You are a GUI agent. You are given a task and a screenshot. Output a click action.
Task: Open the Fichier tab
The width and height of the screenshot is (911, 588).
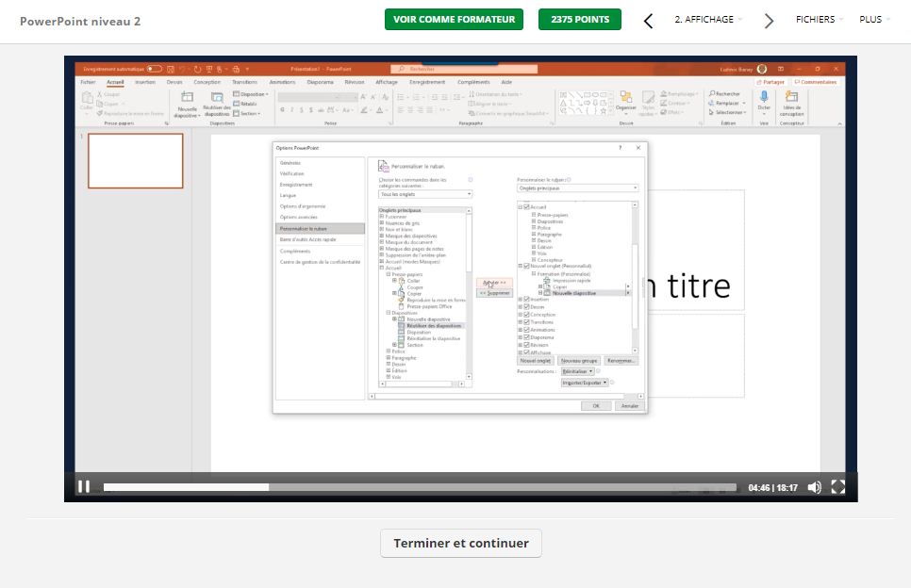88,82
